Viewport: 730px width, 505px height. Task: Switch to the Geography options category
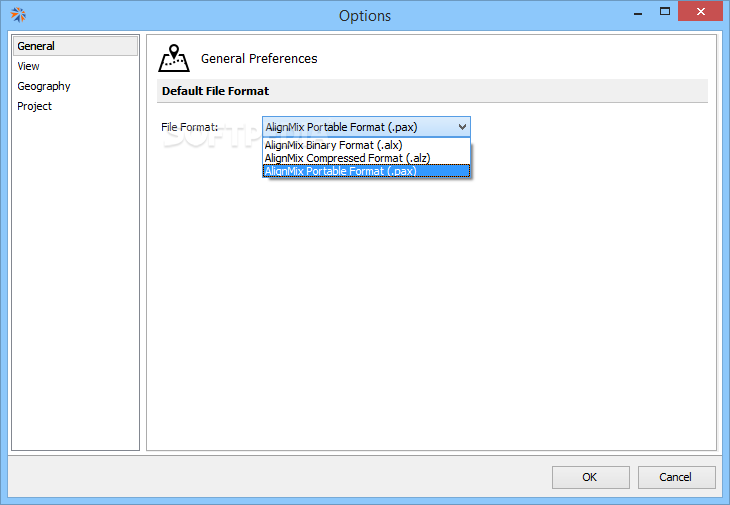[x=44, y=86]
